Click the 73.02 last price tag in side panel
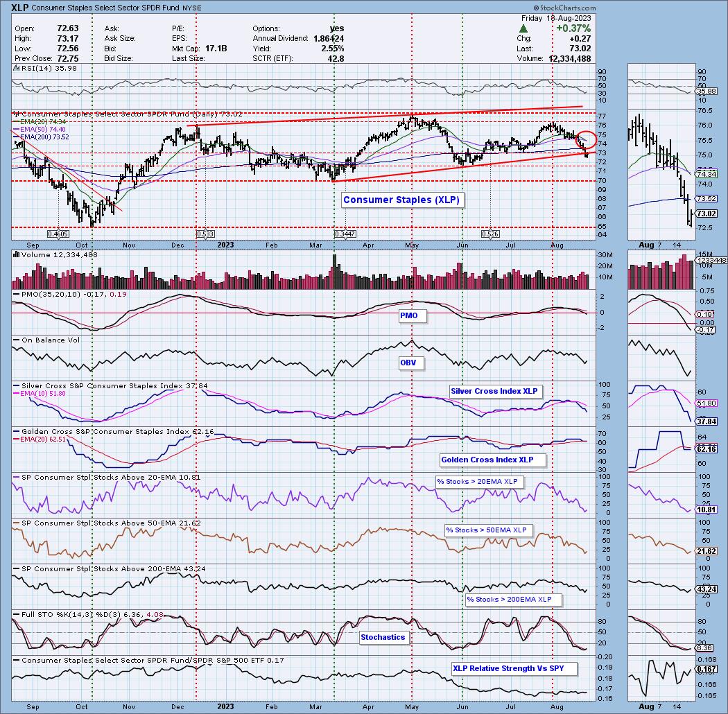The width and height of the screenshot is (728, 714). 707,214
